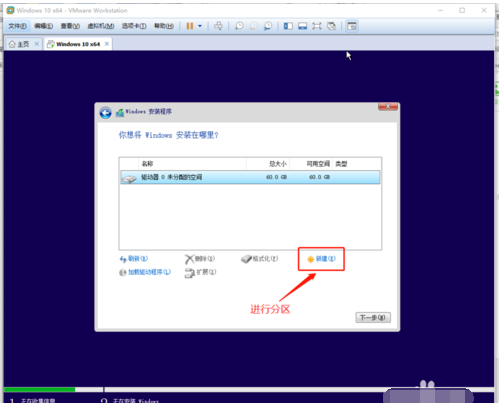
Task: Open the 虚拟机(M) menu
Action: pyautogui.click(x=101, y=26)
